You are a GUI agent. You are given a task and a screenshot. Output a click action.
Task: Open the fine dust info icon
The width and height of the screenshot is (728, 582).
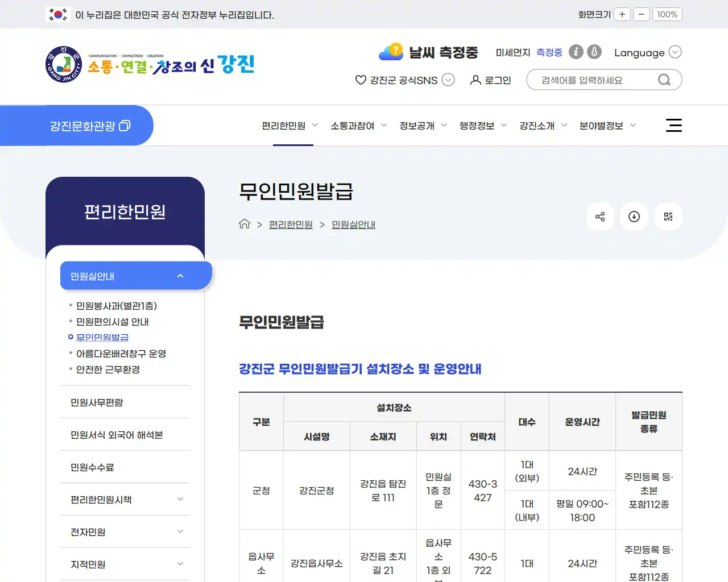pos(576,52)
